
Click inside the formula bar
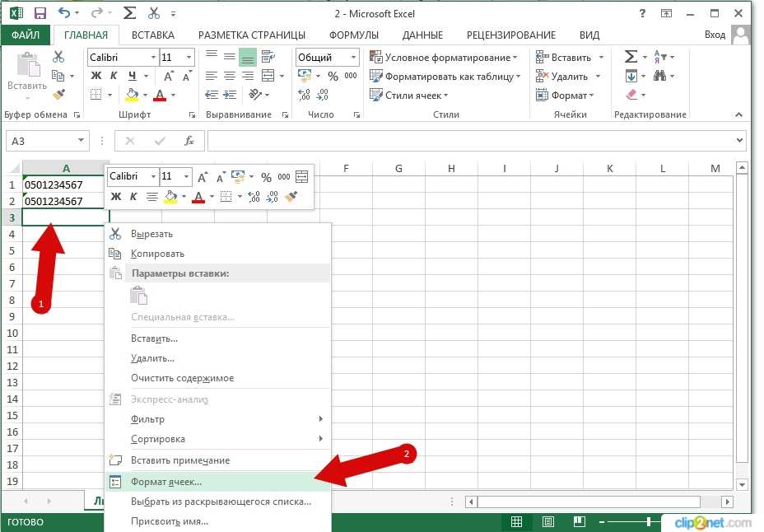470,141
